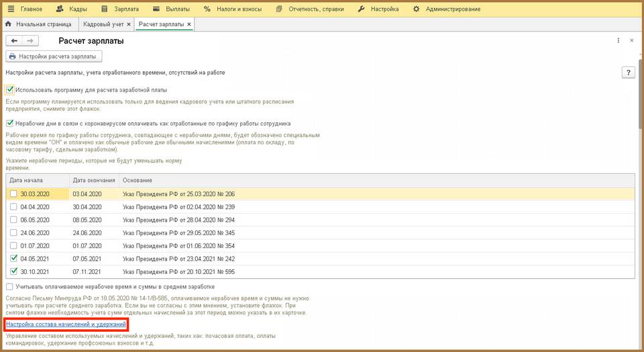The image size is (644, 352).
Task: Click the home icon on Начальная страница tab
Action: pos(9,24)
